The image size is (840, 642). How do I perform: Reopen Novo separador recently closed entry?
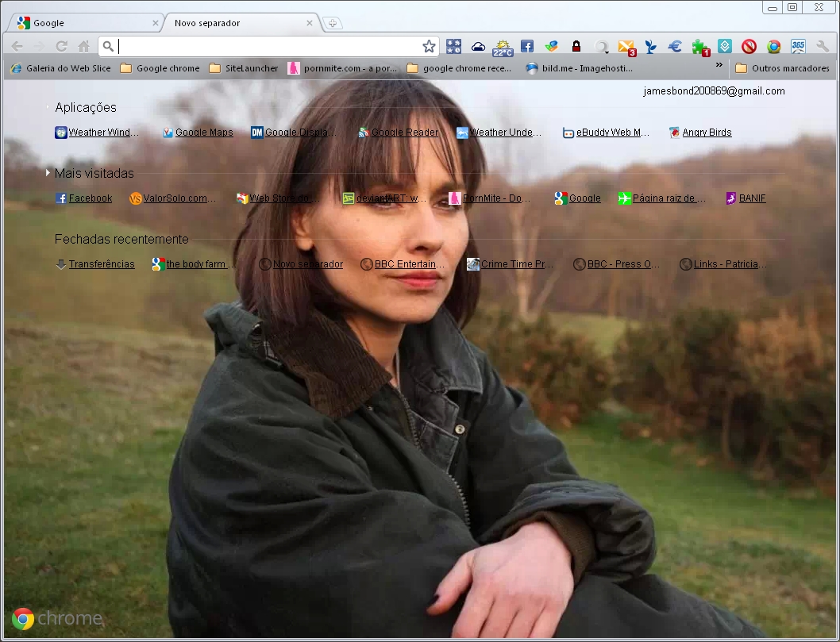tap(301, 264)
